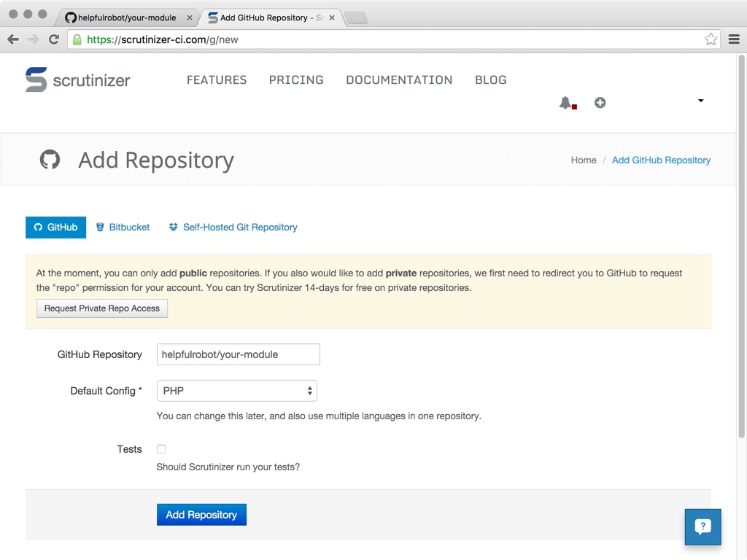
Task: Click the 'Should Scrutinizer run your tests?' text
Action: point(228,467)
